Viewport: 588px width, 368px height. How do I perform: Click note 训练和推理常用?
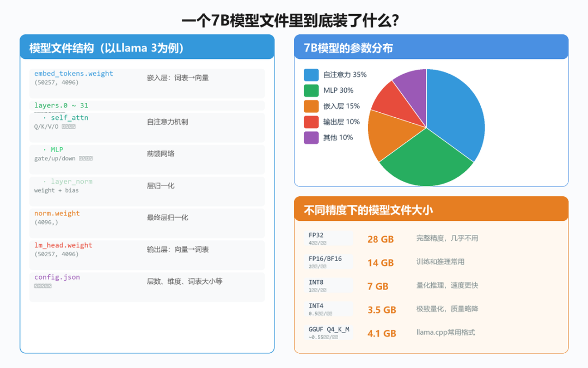[x=440, y=262]
